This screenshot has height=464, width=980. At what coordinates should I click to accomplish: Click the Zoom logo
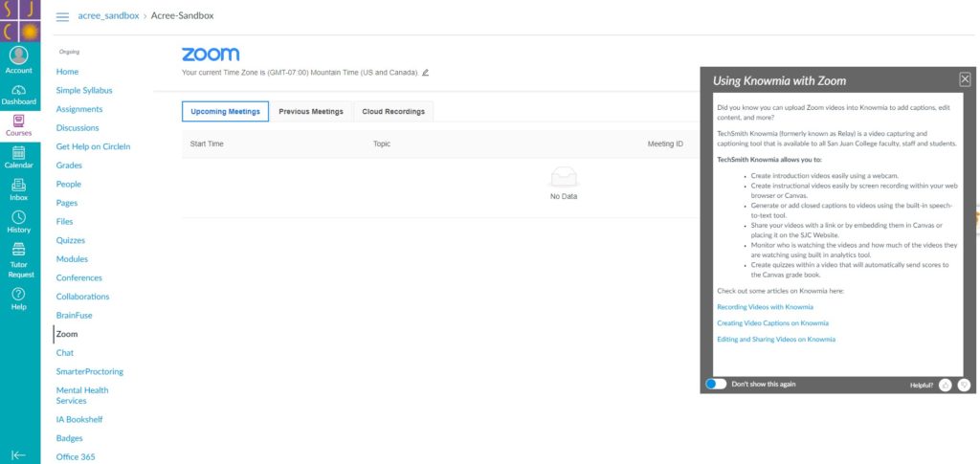coord(211,55)
